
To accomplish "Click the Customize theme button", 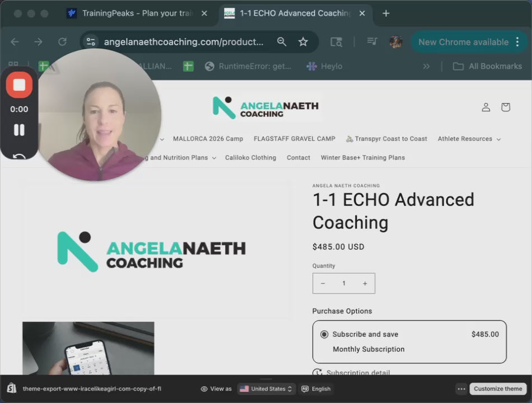I will pyautogui.click(x=497, y=389).
